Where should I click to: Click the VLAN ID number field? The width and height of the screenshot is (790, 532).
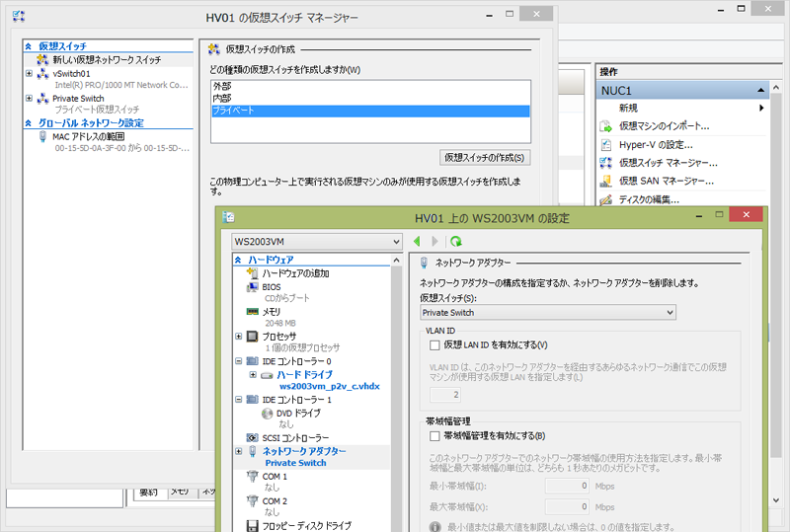(445, 395)
